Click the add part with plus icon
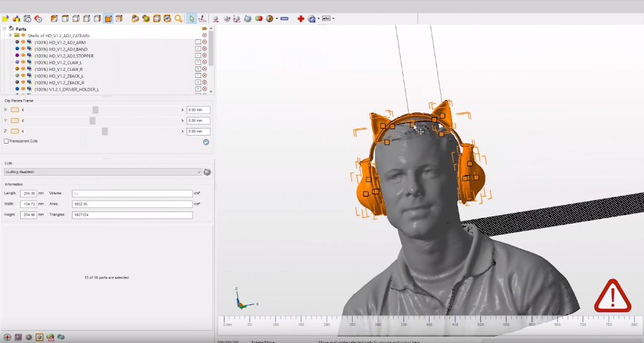The image size is (644, 343). point(38,19)
